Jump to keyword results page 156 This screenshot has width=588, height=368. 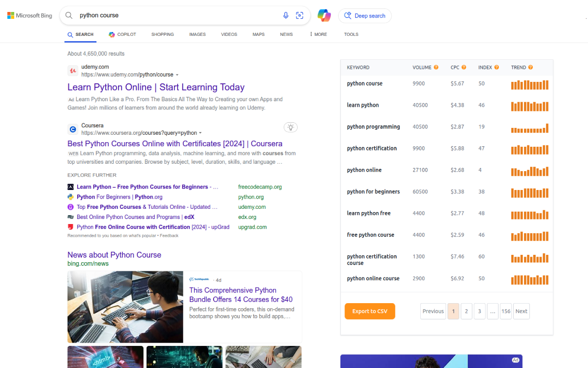point(506,311)
